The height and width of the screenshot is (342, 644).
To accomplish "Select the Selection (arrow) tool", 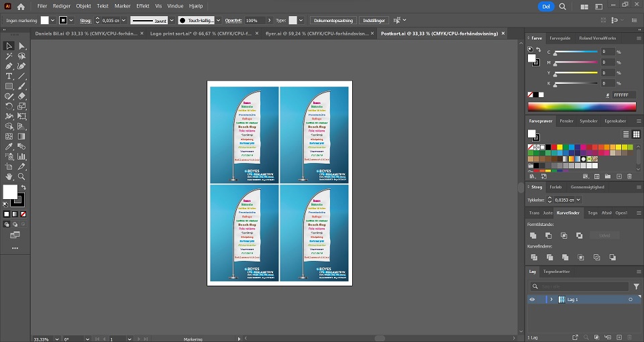I will 9,46.
